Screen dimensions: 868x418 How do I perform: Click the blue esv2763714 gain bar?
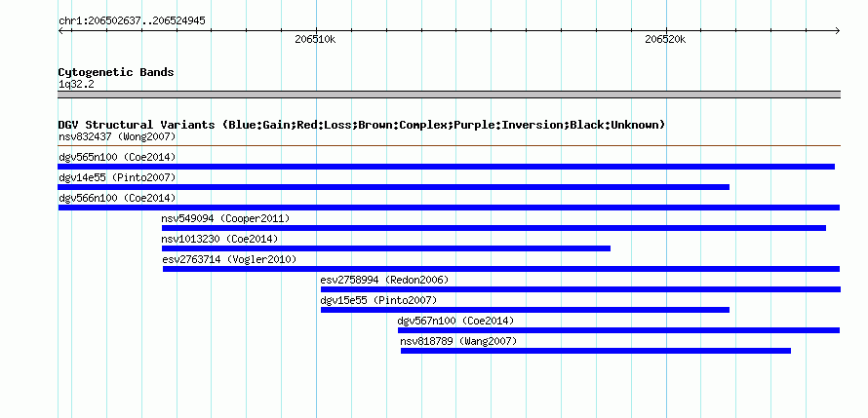[501, 269]
